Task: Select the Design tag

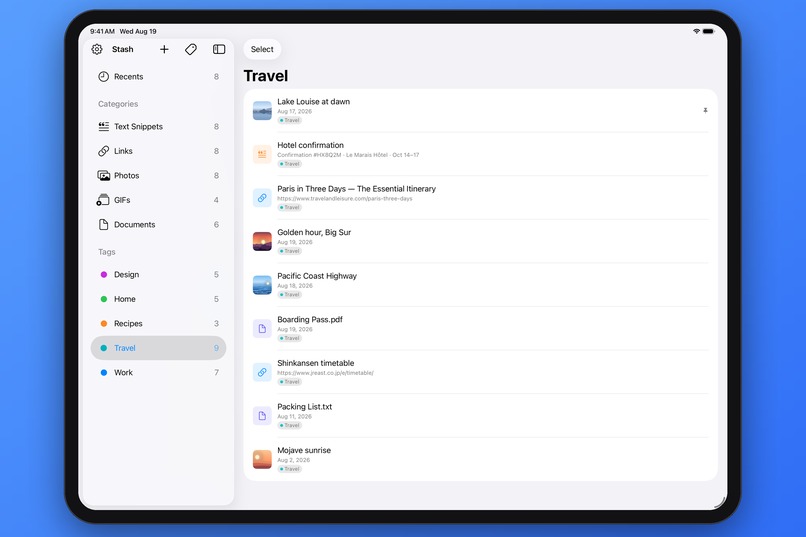Action: [158, 274]
